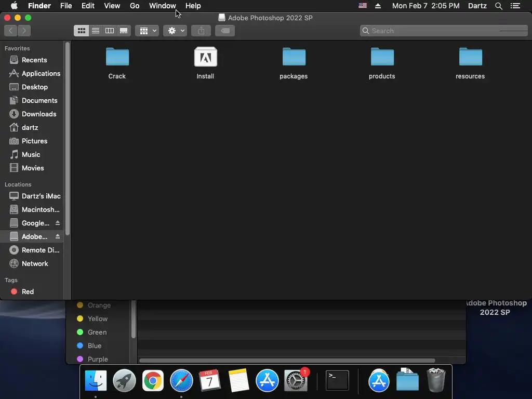Select Applications in the sidebar
This screenshot has height=399, width=532.
pos(32,74)
